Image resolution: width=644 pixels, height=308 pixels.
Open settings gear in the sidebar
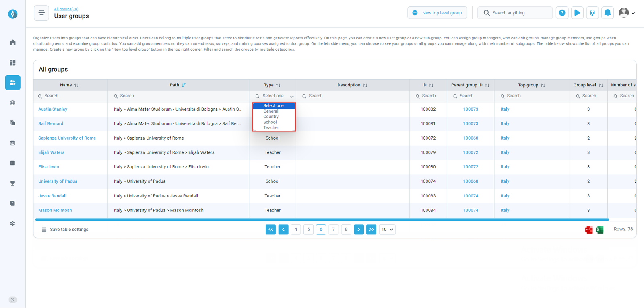(x=13, y=224)
